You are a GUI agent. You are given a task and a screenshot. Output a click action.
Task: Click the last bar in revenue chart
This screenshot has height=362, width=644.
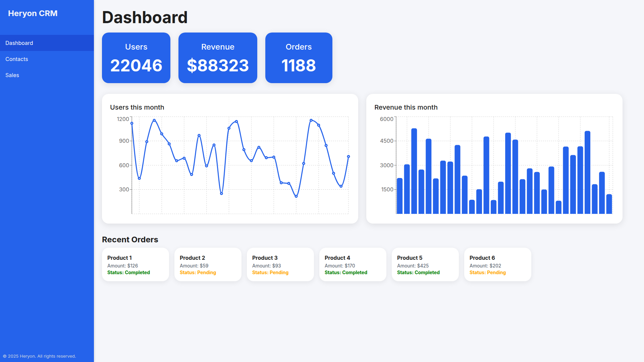pos(609,204)
